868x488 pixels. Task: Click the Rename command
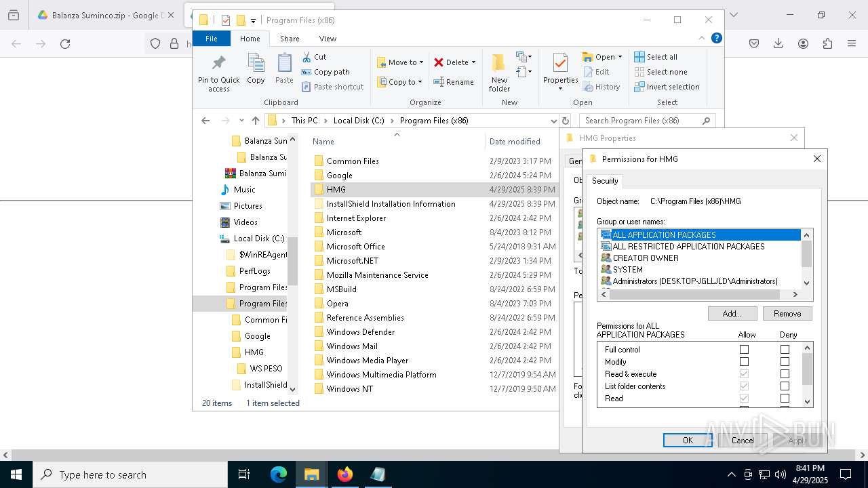pyautogui.click(x=454, y=82)
